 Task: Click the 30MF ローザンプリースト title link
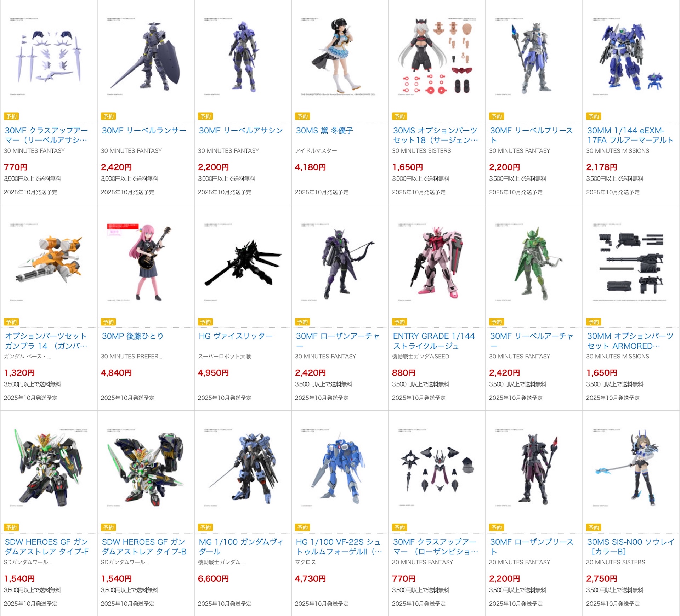coord(532,547)
